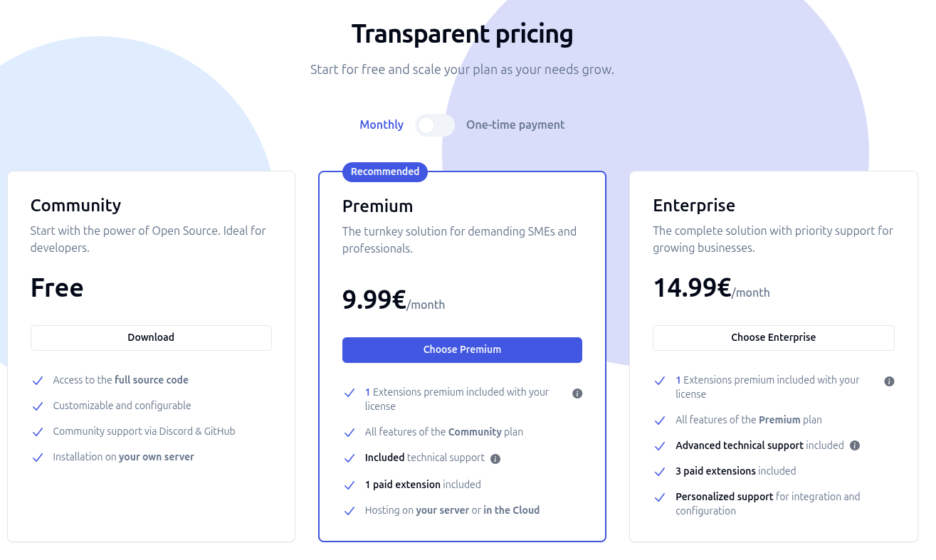Click the Recommended badge on Premium plan
Screen dimensions: 936x560
384,171
